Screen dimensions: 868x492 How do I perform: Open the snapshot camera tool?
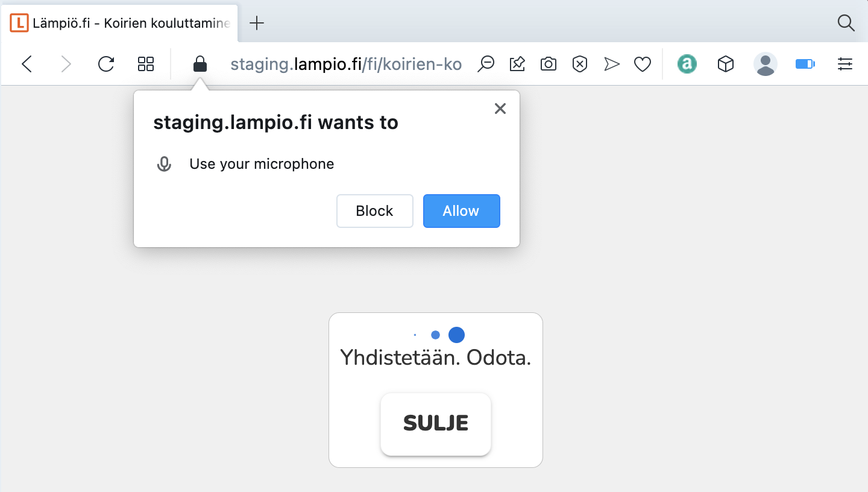coord(549,64)
